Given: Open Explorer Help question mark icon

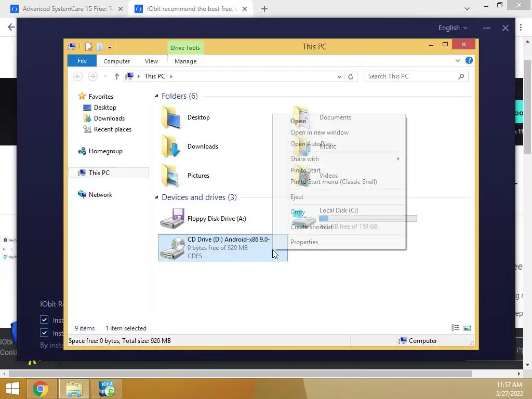Looking at the screenshot, I should [469, 60].
